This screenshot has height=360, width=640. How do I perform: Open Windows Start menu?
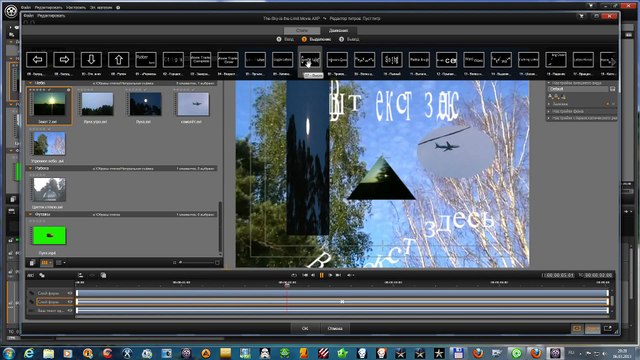coord(9,353)
